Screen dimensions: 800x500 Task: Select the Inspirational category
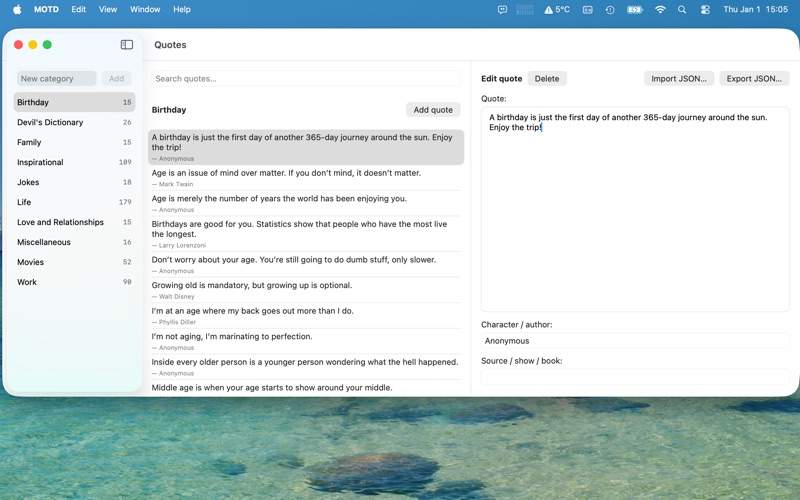[74, 162]
